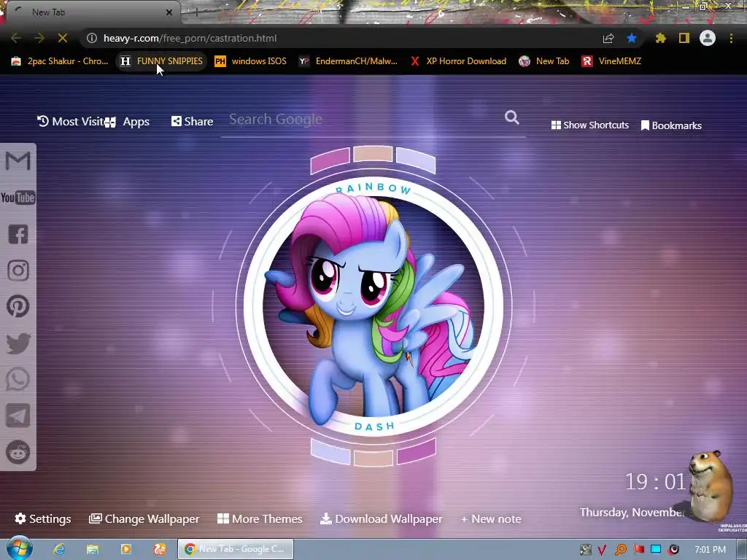
Task: Go forward in browser history
Action: point(39,38)
